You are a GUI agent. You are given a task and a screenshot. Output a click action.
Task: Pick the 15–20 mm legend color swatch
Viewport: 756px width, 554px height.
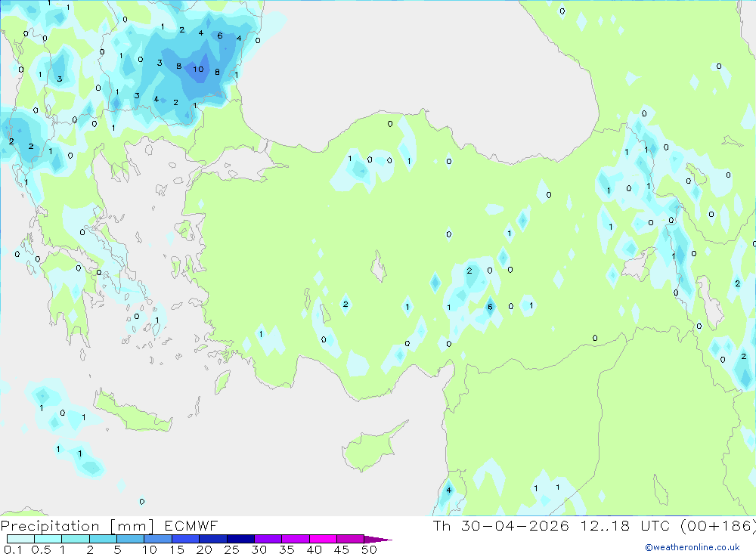click(186, 539)
